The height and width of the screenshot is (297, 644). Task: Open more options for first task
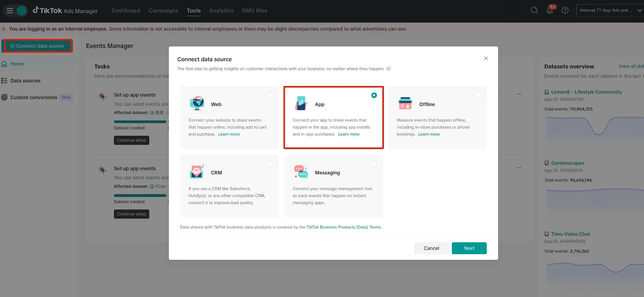(x=519, y=94)
